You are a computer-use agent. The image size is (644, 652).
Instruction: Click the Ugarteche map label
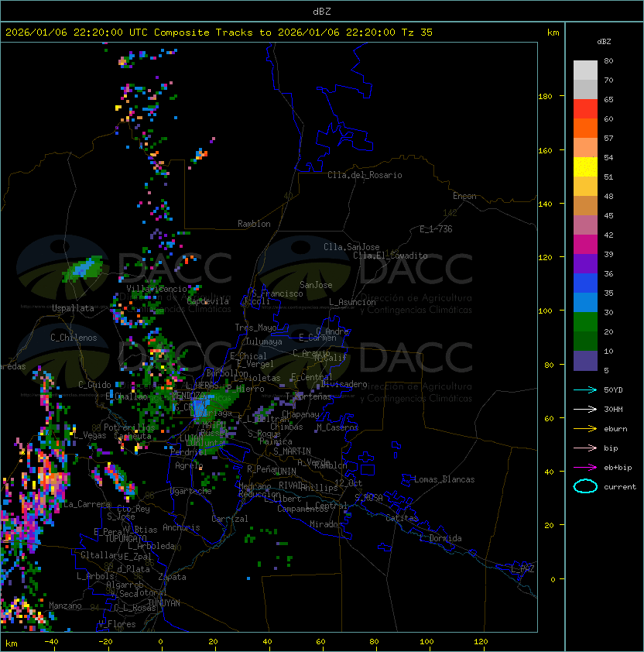tap(191, 491)
